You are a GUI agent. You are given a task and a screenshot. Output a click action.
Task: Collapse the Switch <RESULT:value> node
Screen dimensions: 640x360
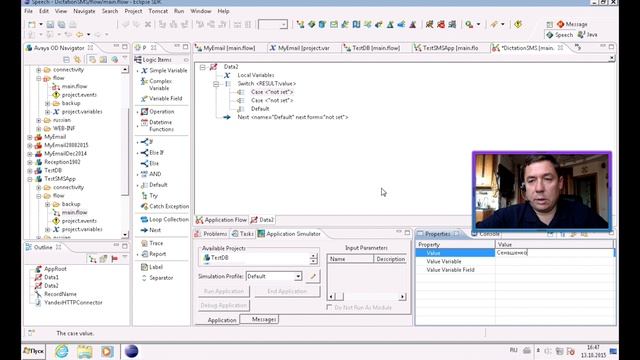(x=216, y=84)
